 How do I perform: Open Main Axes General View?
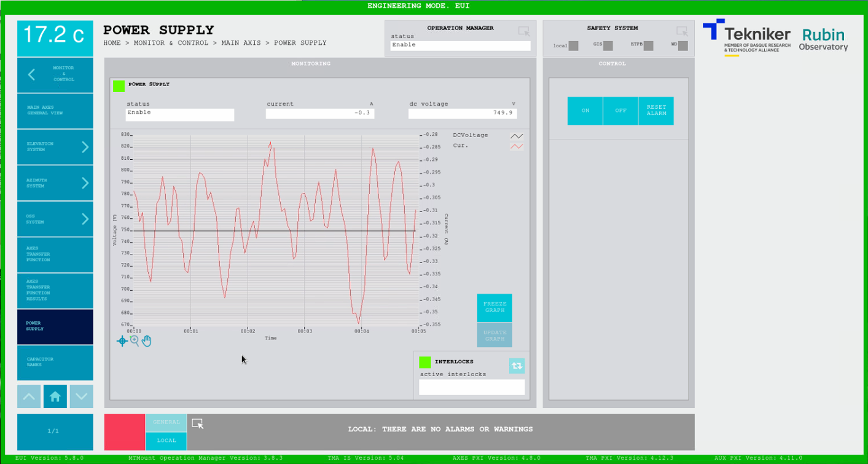55,111
